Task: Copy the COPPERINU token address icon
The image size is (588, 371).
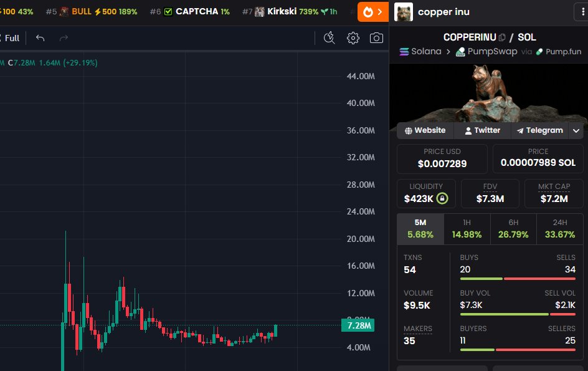Action: click(x=502, y=37)
